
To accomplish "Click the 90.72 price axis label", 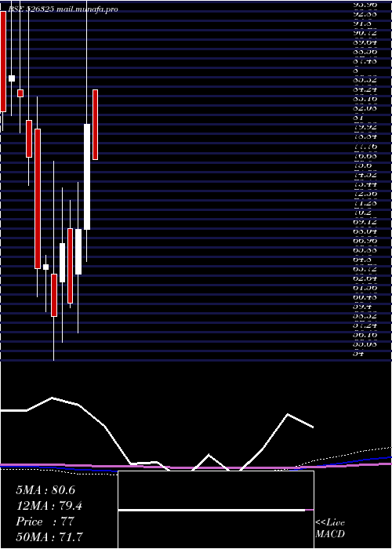I will coord(365,33).
